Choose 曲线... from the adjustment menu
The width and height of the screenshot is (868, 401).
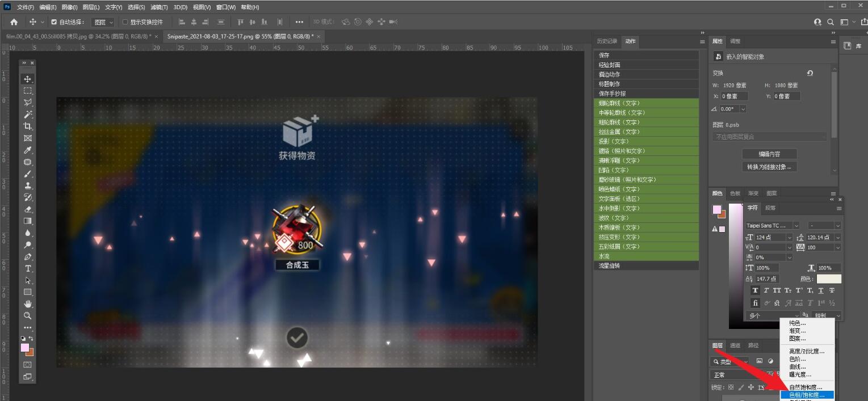[798, 367]
